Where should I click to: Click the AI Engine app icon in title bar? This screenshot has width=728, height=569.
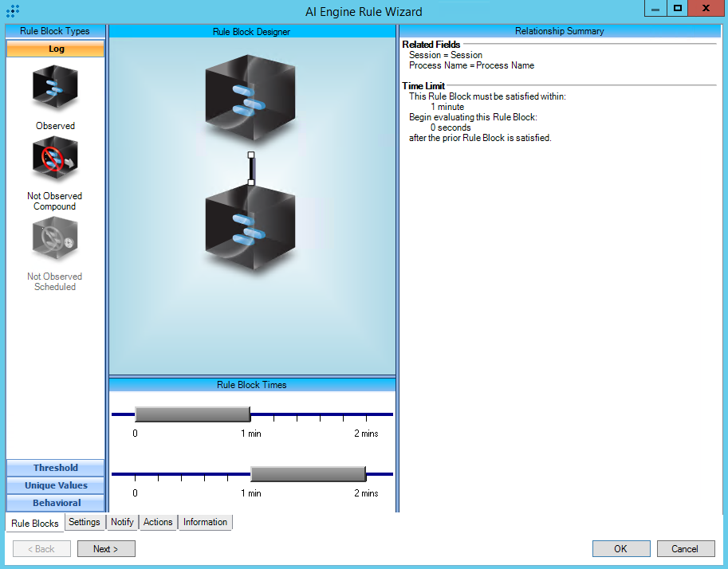coord(13,11)
